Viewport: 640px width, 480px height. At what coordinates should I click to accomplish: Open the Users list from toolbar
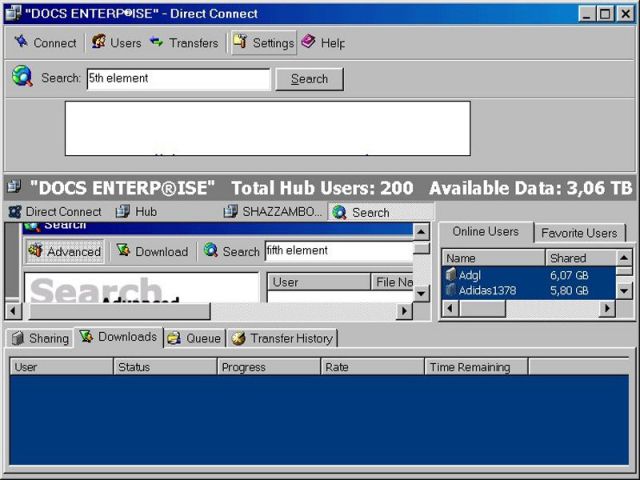pyautogui.click(x=116, y=43)
